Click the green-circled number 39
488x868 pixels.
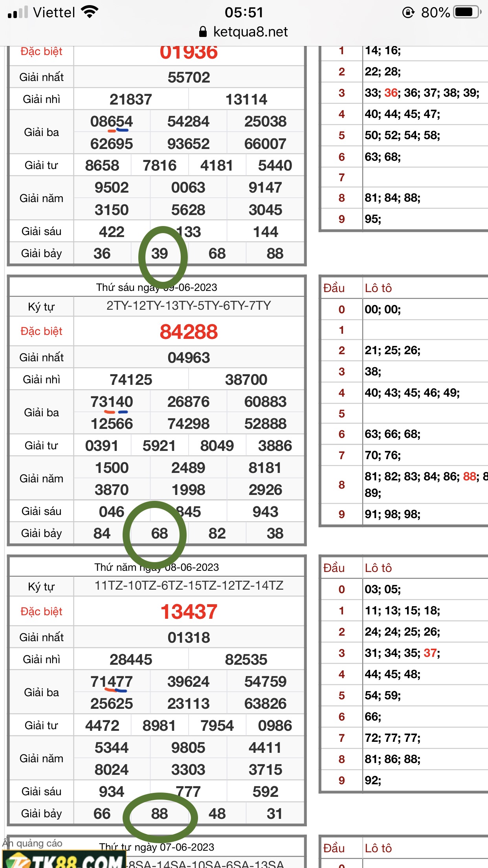(x=160, y=254)
